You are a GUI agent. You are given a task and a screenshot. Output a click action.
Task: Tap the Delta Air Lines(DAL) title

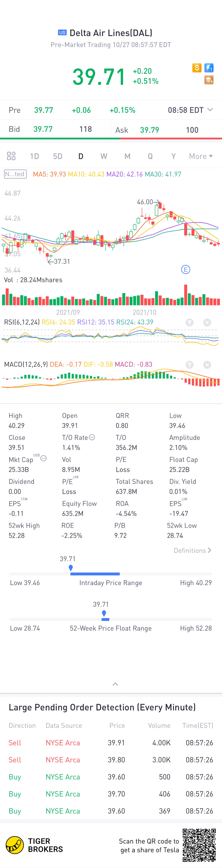pyautogui.click(x=111, y=33)
